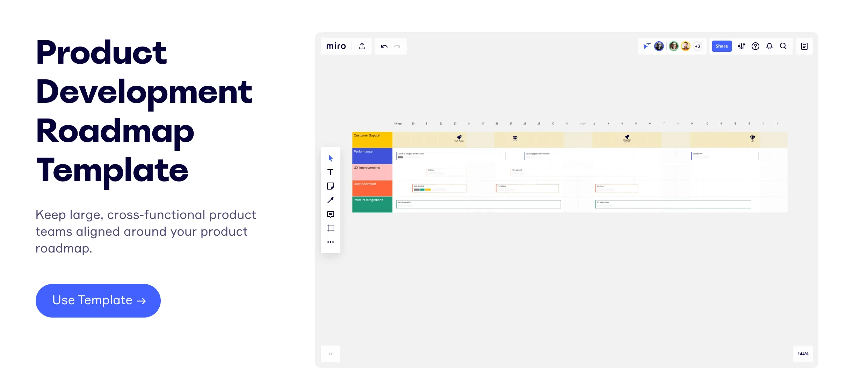
Task: Select the Frame tool
Action: pos(330,228)
